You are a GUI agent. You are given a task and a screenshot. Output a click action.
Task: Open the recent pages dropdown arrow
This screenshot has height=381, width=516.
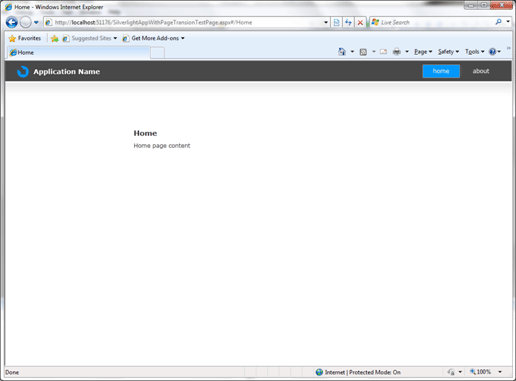[36, 22]
